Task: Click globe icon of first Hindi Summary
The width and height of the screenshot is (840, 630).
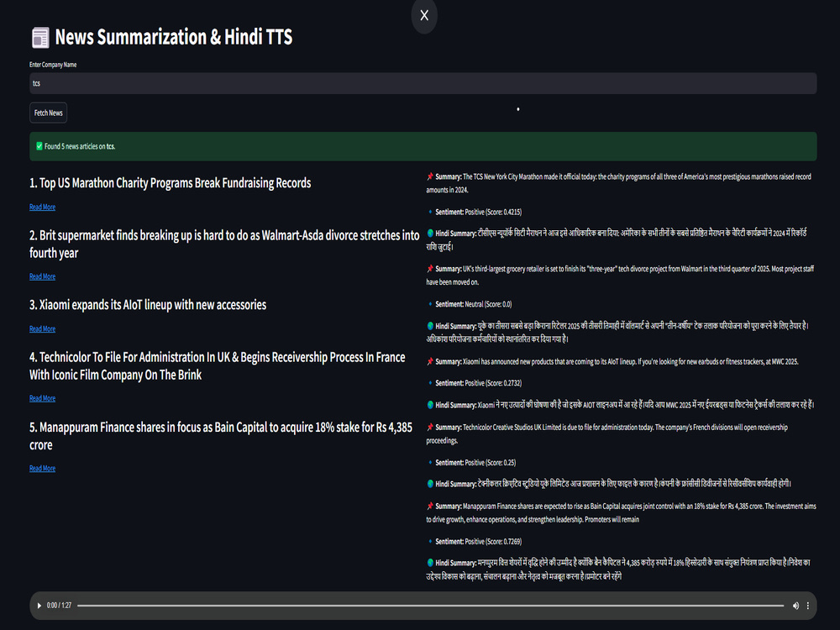Action: 430,234
